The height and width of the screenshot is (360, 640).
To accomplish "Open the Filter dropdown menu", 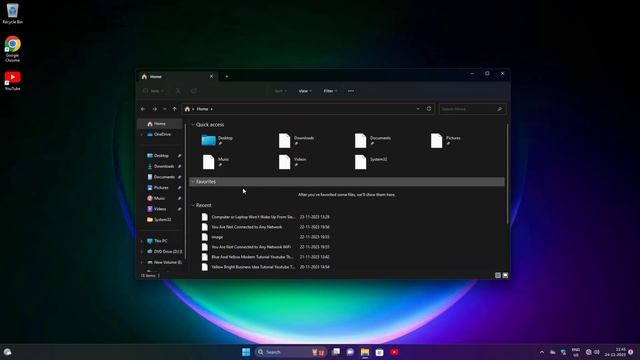I will [x=330, y=91].
